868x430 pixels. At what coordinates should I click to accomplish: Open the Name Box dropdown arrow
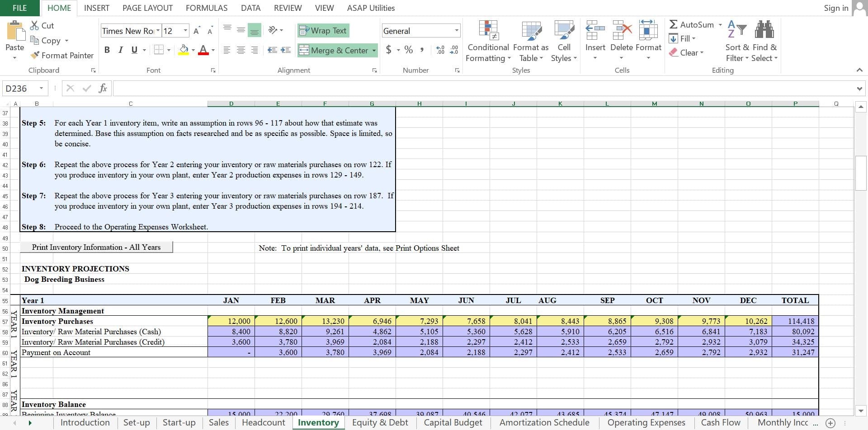pos(41,88)
